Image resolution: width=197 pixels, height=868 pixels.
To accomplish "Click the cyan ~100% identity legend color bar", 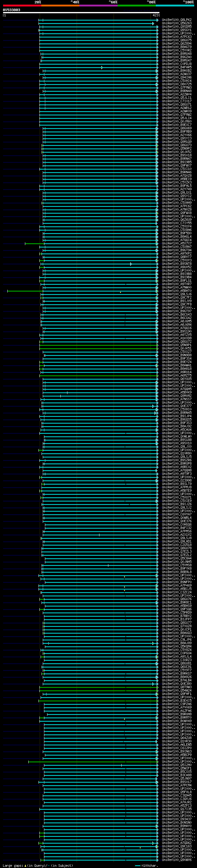I will (x=175, y=6).
